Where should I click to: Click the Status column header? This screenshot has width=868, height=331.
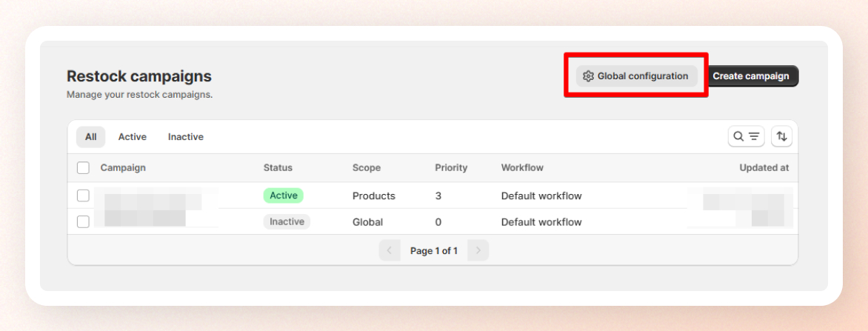pos(278,168)
